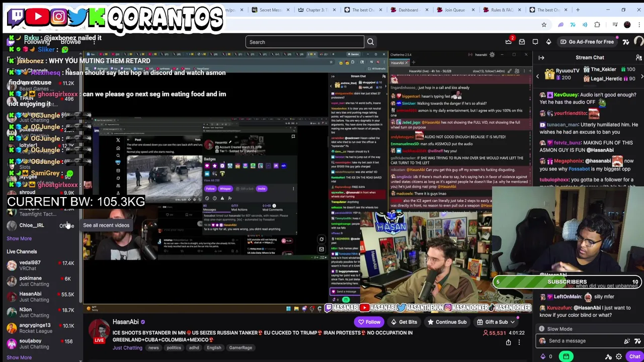Open stream options three-dot menu

(x=519, y=342)
